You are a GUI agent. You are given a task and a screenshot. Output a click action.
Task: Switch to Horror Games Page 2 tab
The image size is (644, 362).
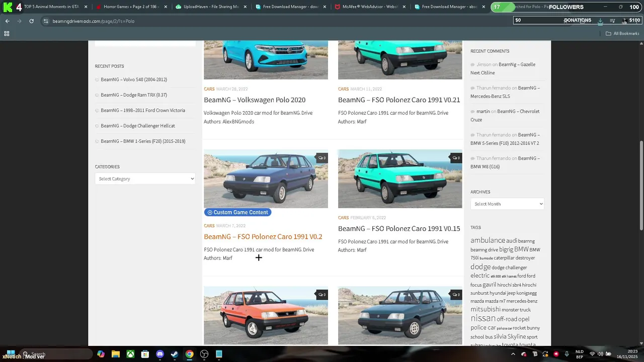click(131, 7)
